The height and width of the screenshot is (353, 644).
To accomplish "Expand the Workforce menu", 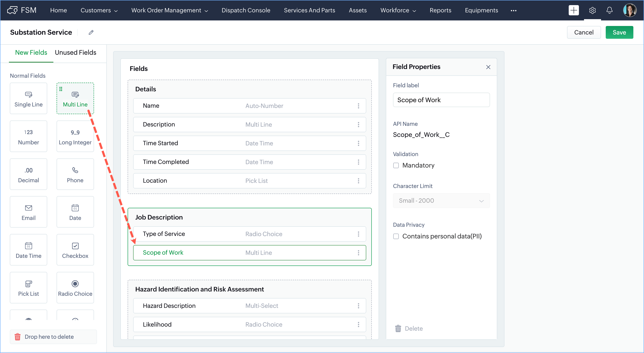I will (398, 10).
